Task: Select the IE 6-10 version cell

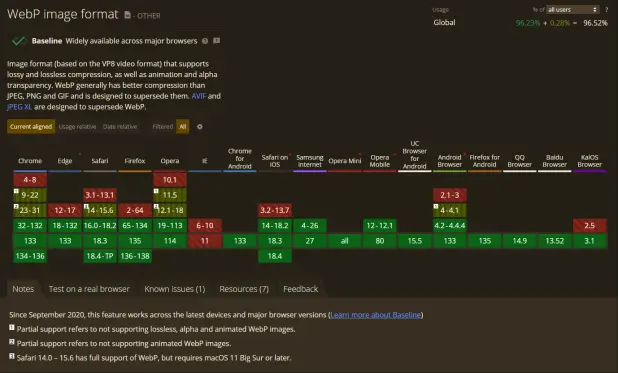Action: (205, 226)
